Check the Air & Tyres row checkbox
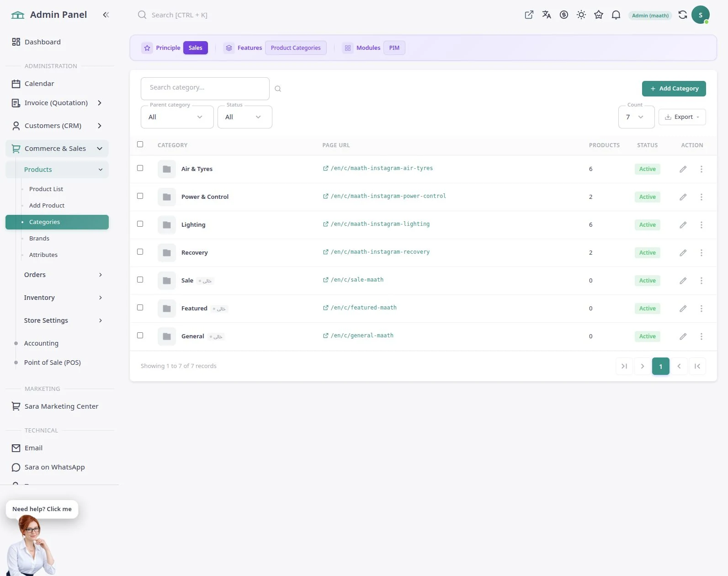Image resolution: width=728 pixels, height=576 pixels. [140, 168]
